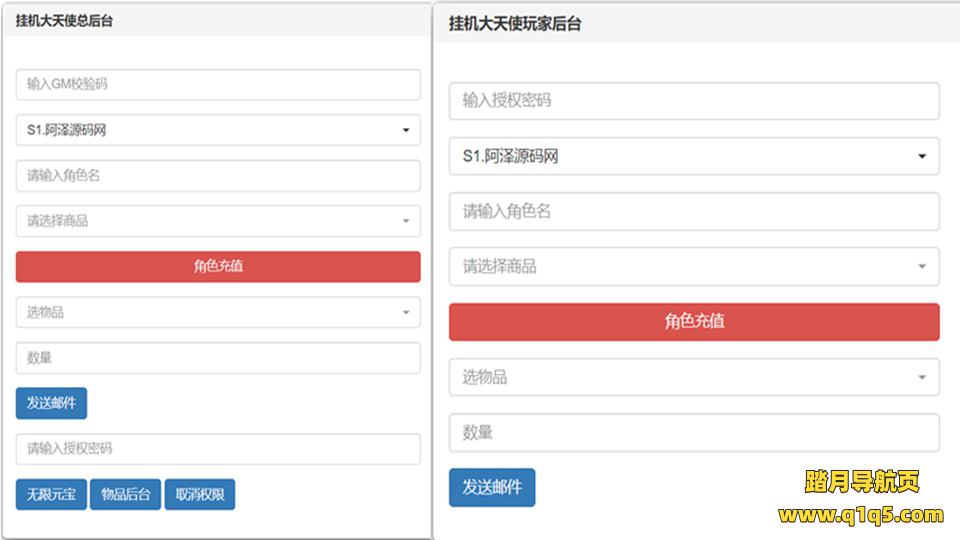The width and height of the screenshot is (960, 540).
Task: Open the S1.阿泽源码网 server dropdown in the left panel
Action: click(x=218, y=130)
